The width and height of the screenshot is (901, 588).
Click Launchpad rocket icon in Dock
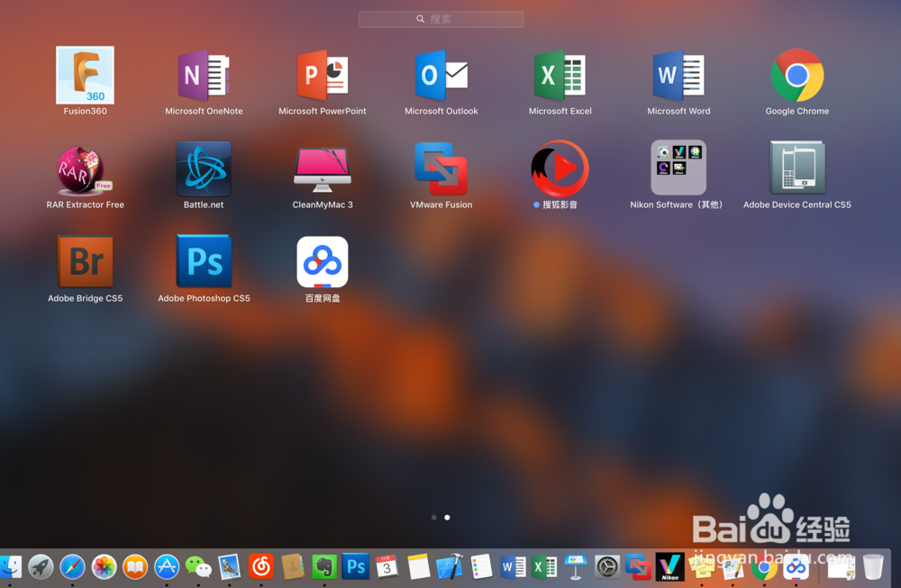point(41,567)
